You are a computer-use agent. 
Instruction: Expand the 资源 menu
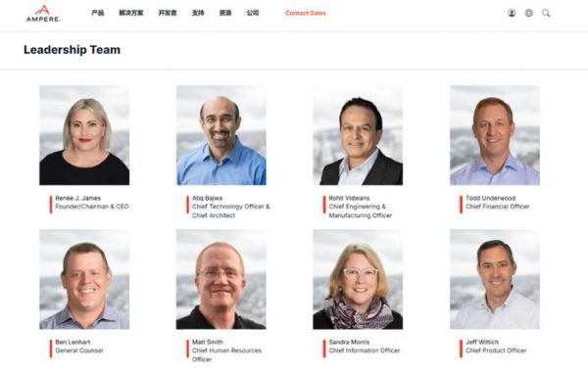tap(225, 13)
